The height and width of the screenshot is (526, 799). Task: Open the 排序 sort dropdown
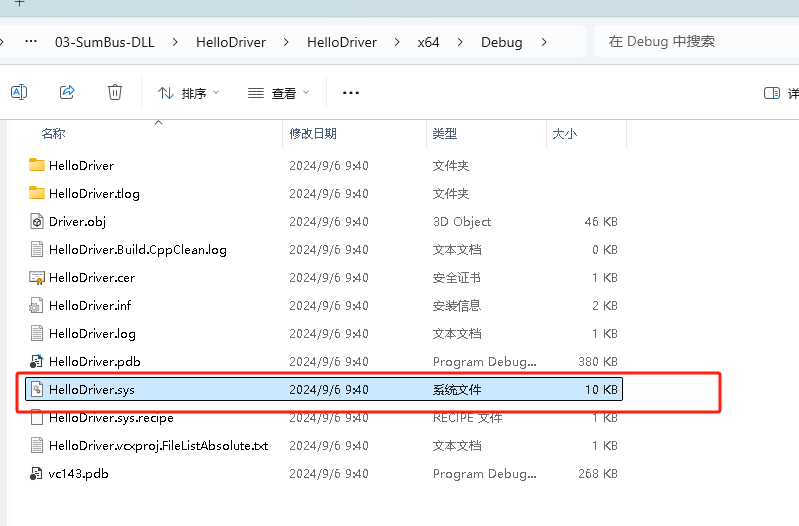tap(189, 93)
